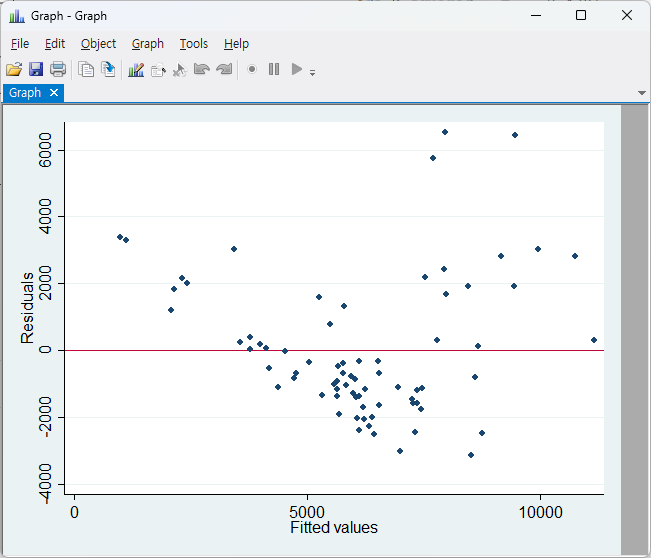The width and height of the screenshot is (651, 558).
Task: Select the Graph tab
Action: pos(25,93)
